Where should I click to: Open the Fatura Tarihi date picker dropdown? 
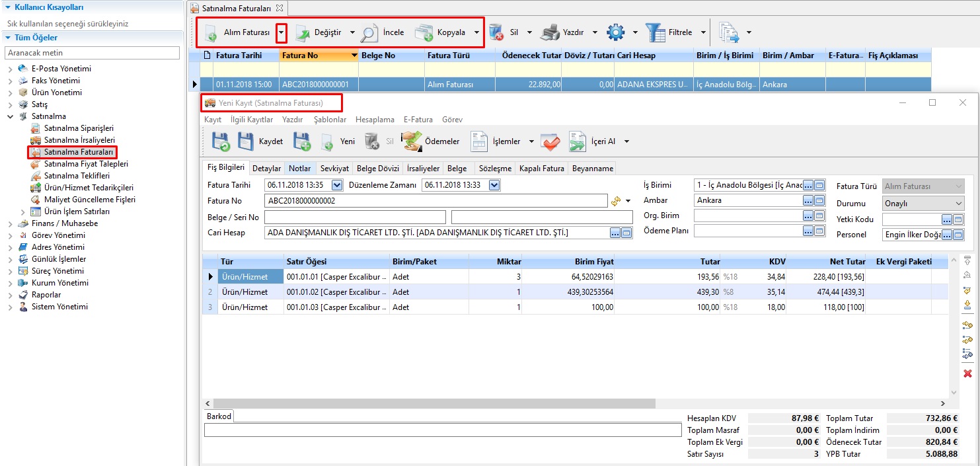tap(337, 185)
